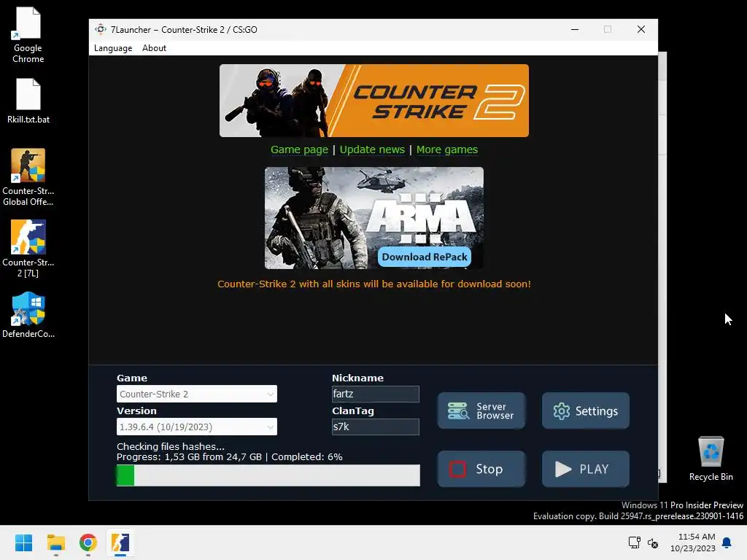The width and height of the screenshot is (747, 560).
Task: Expand the Game dropdown showing Counter-Strike 2
Action: click(x=197, y=394)
